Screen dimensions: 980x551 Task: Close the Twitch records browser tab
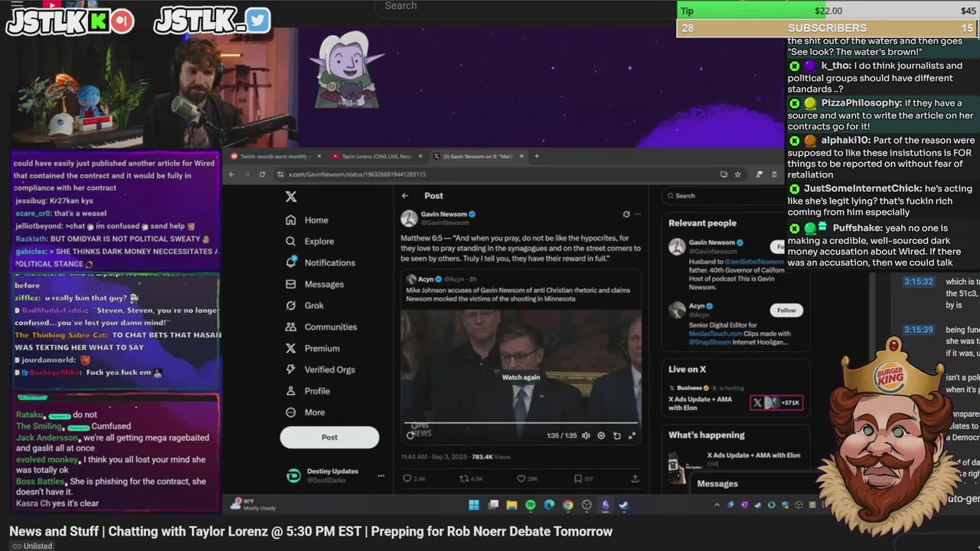click(319, 156)
